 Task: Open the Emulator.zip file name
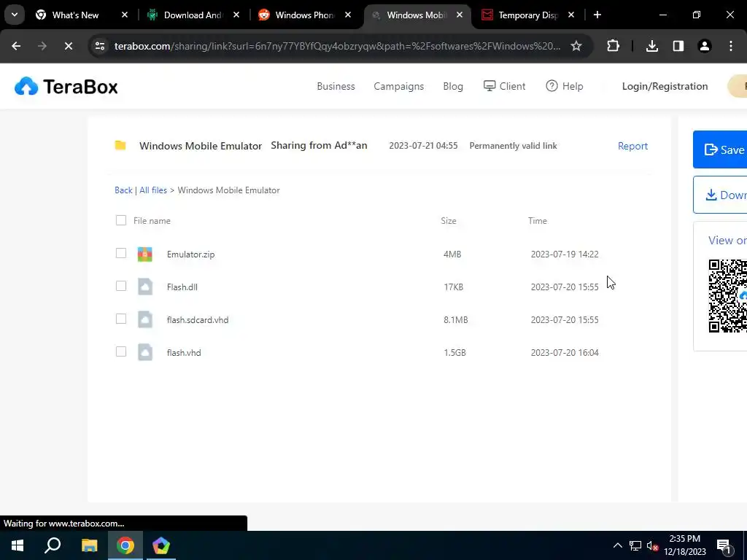click(190, 254)
